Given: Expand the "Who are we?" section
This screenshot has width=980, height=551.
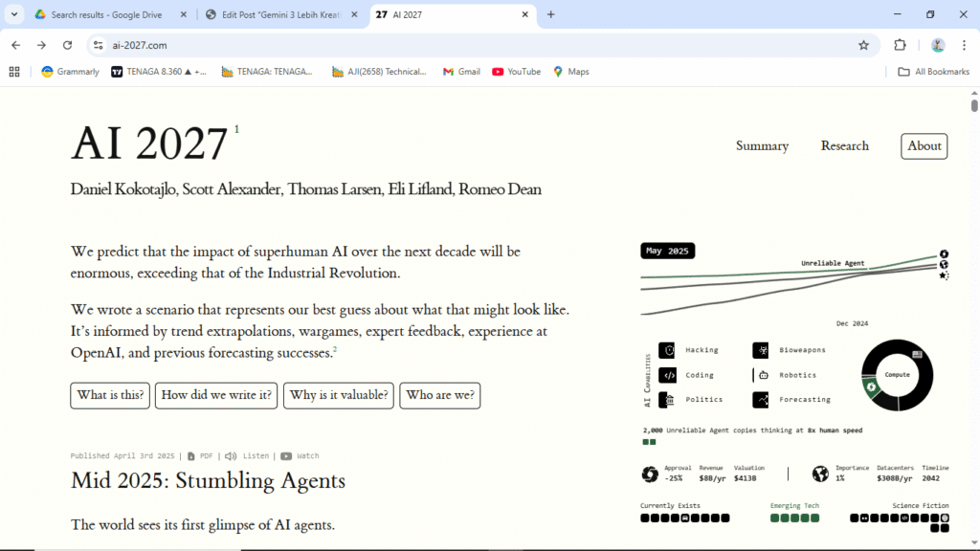Looking at the screenshot, I should [440, 395].
